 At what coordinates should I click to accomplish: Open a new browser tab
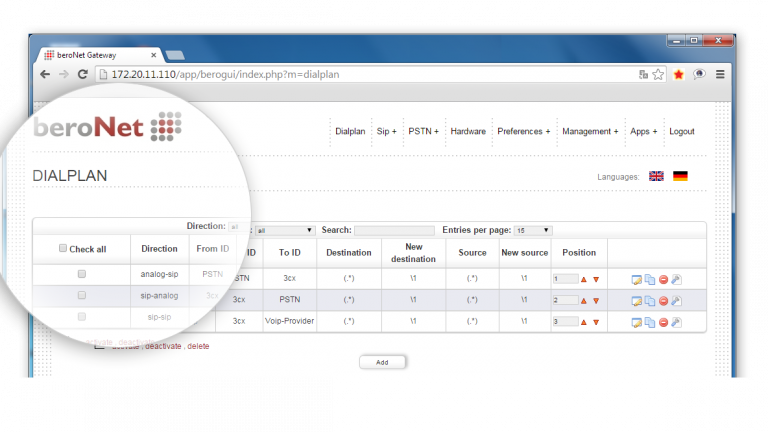tap(175, 55)
